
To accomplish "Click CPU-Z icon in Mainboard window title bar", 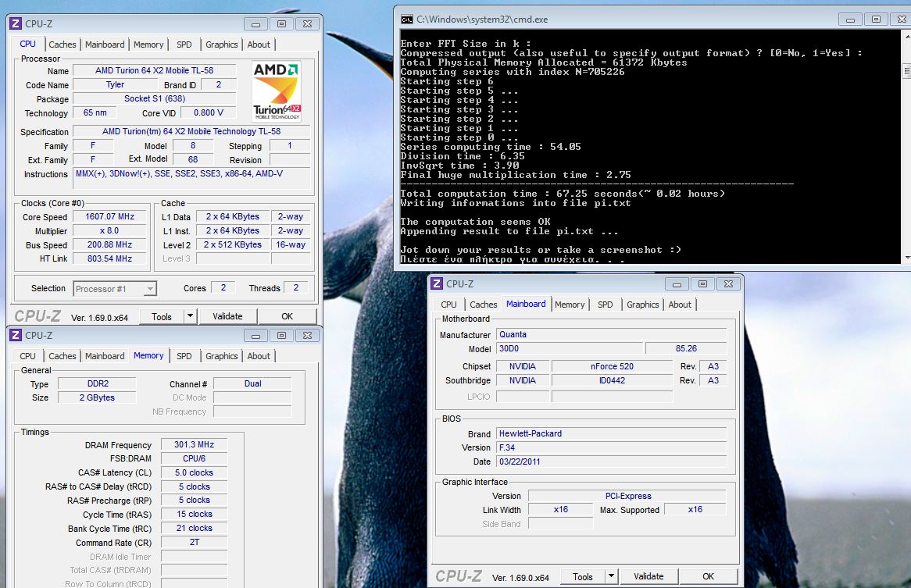I will point(437,283).
